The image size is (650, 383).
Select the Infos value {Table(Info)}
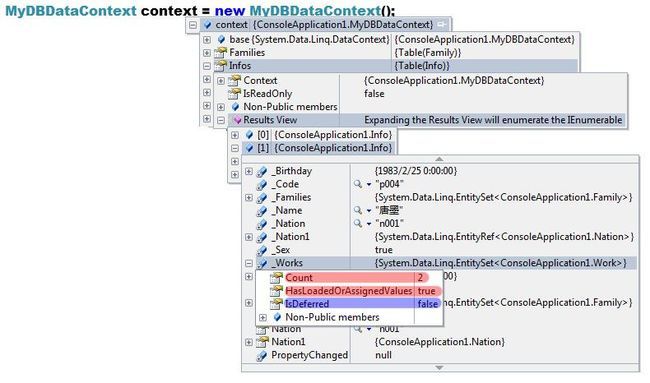pos(422,66)
